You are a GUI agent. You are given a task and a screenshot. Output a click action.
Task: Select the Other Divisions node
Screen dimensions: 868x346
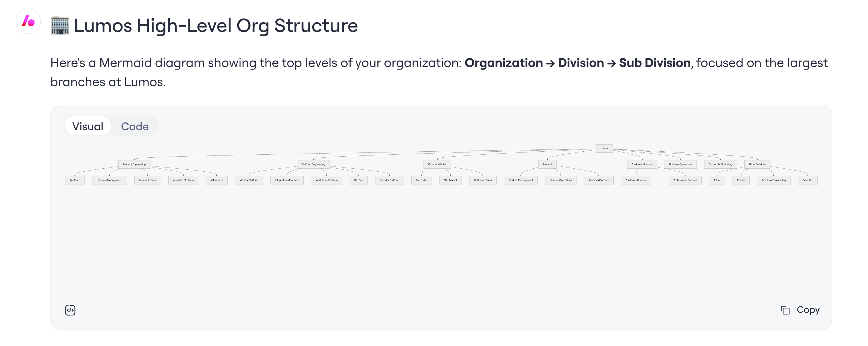(757, 164)
